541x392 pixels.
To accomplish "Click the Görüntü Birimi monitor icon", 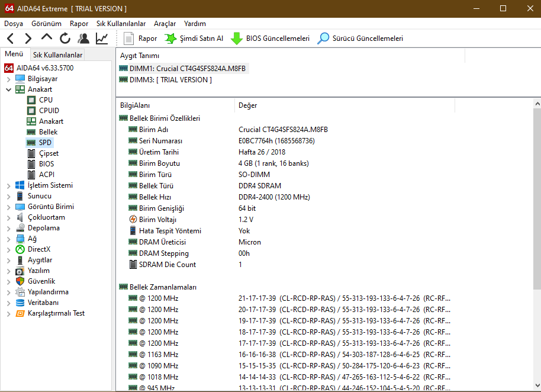I will (x=20, y=207).
